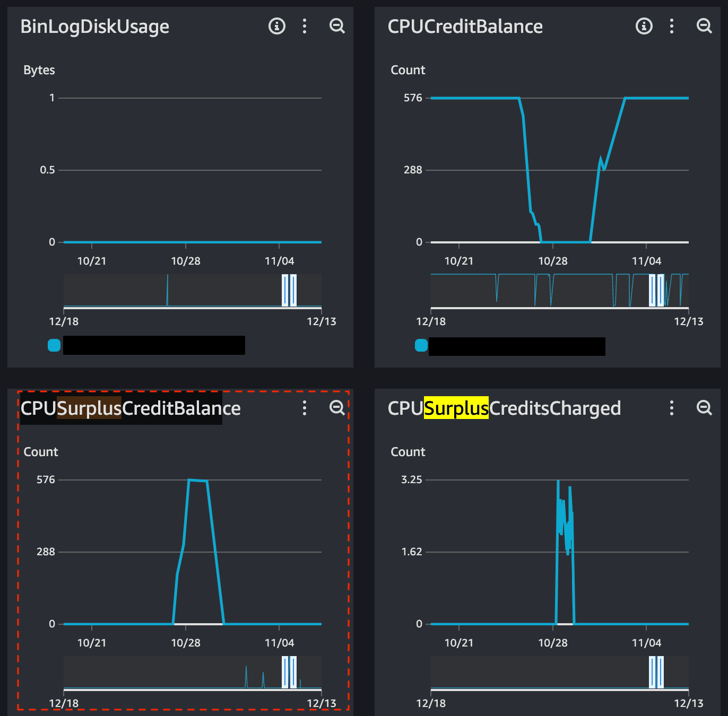Image resolution: width=728 pixels, height=716 pixels.
Task: Select the CPUSurplusCreditBalance widget title
Action: [x=131, y=408]
